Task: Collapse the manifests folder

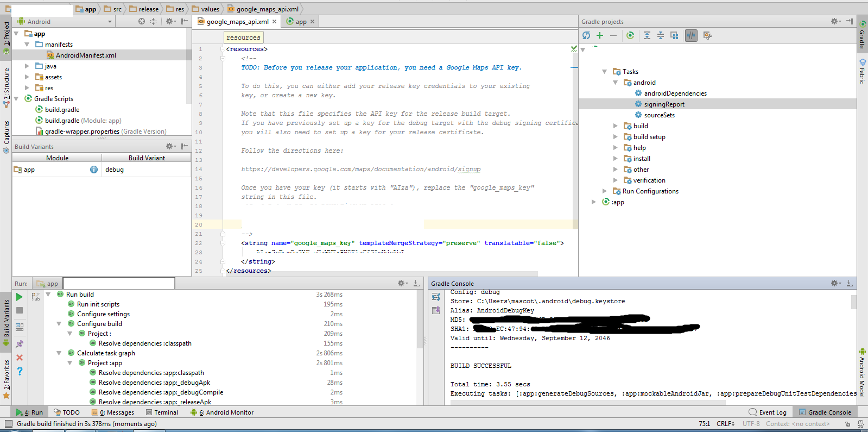Action: point(27,45)
